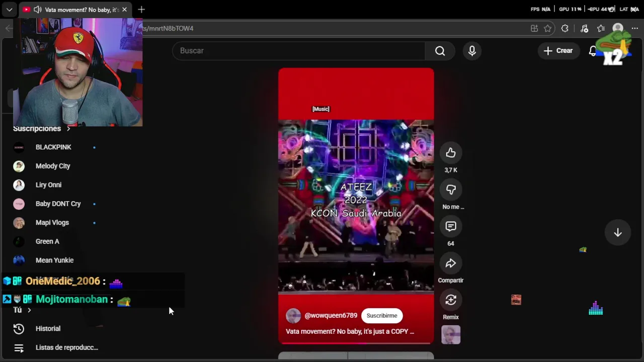Open a new browser tab
644x362 pixels.
click(141, 10)
